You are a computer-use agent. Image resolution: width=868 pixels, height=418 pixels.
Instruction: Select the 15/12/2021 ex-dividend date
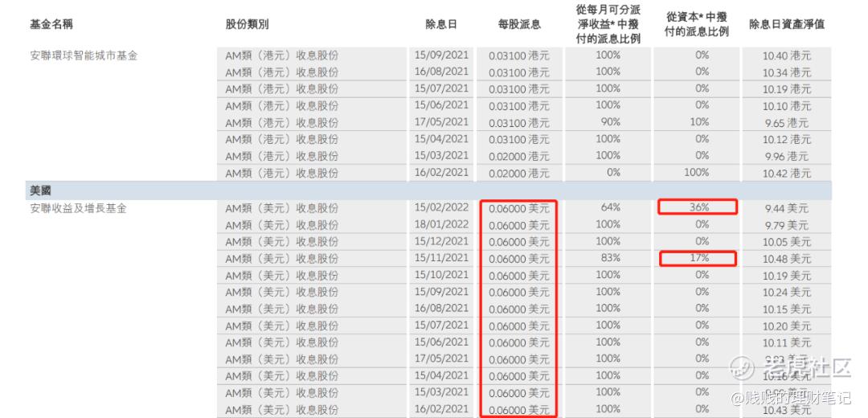[x=441, y=241]
